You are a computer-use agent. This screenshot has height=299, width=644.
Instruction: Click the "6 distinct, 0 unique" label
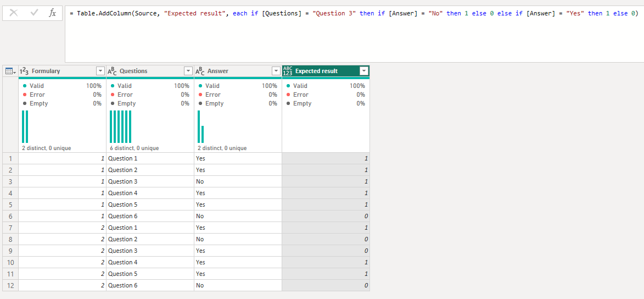[135, 148]
